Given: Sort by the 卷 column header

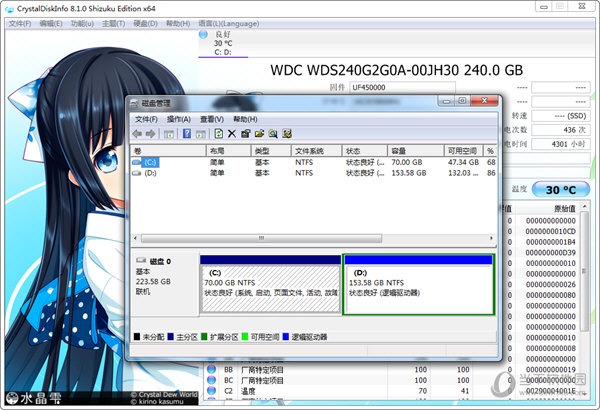Looking at the screenshot, I should pos(168,151).
